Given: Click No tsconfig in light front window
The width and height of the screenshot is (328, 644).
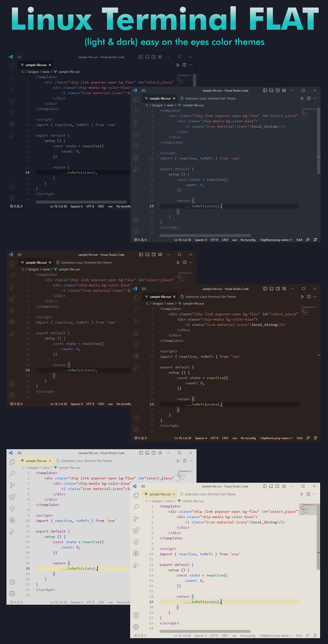Looking at the screenshot, I should pyautogui.click(x=248, y=636).
